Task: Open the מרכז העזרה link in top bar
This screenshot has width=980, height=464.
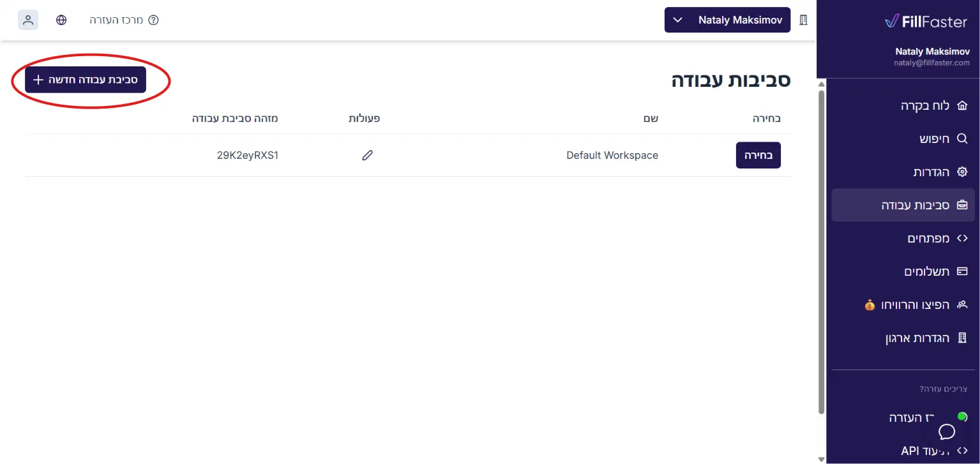Action: [124, 20]
